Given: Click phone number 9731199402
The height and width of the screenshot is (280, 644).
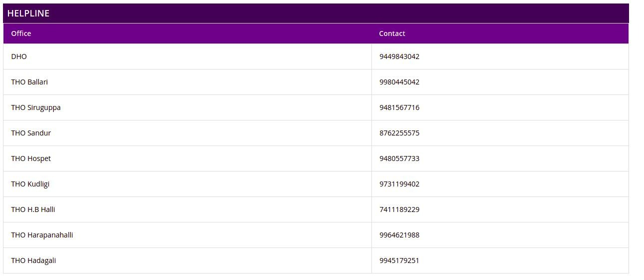Looking at the screenshot, I should (x=399, y=184).
